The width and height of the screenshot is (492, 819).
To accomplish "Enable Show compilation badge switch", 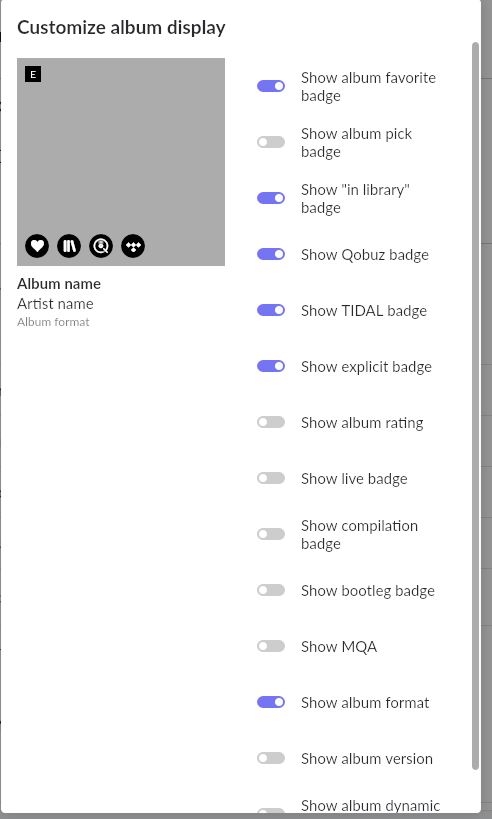I will pos(271,534).
